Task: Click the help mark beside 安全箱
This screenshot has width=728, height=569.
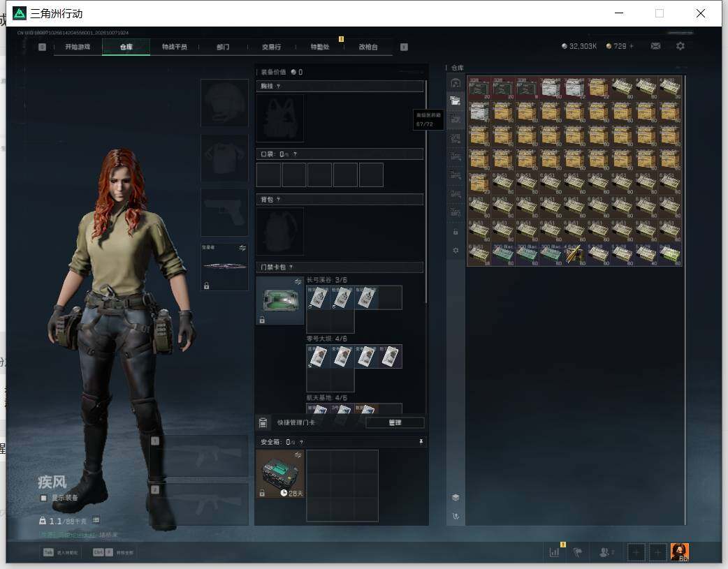Action: (x=301, y=443)
